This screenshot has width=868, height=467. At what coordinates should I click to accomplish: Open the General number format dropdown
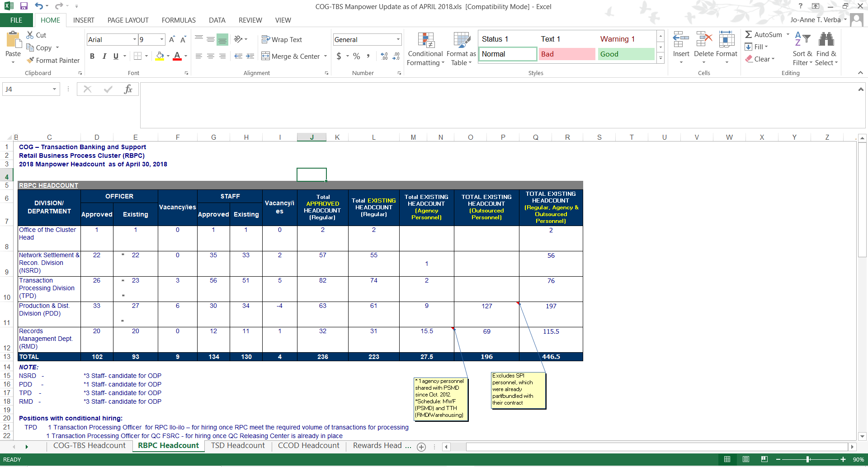(398, 40)
